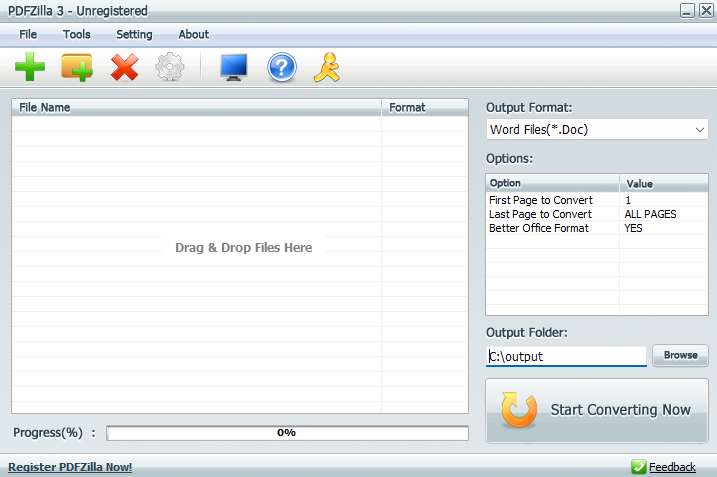The height and width of the screenshot is (477, 717).
Task: Select the Last Page to Convert row
Action: 597,214
